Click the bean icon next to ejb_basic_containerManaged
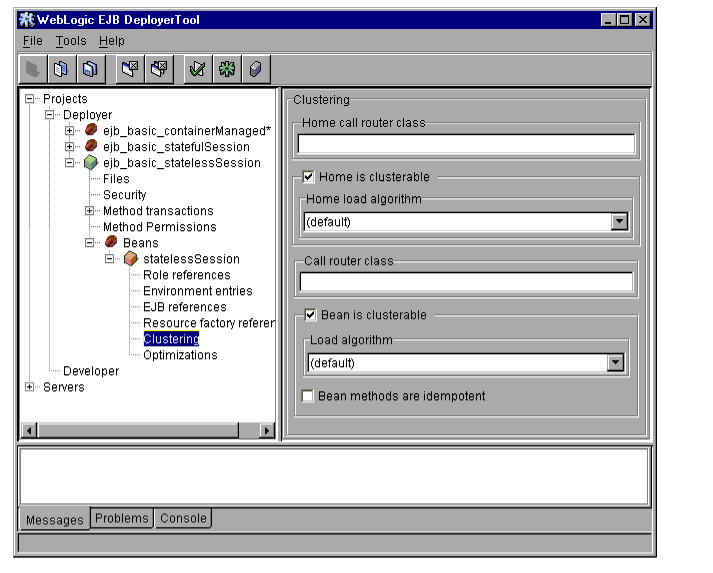713x573 pixels. tap(91, 130)
